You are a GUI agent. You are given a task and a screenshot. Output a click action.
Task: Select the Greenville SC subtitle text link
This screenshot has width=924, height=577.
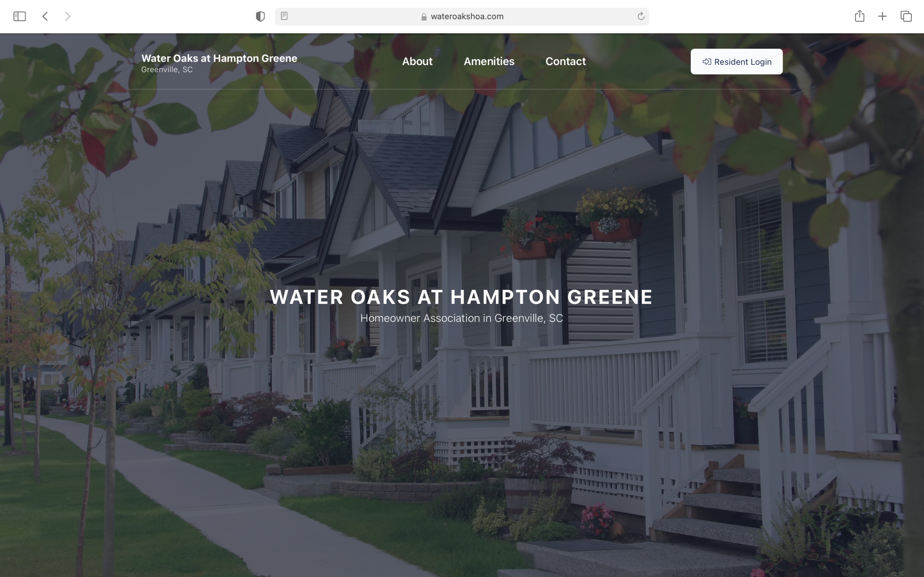[x=167, y=69]
